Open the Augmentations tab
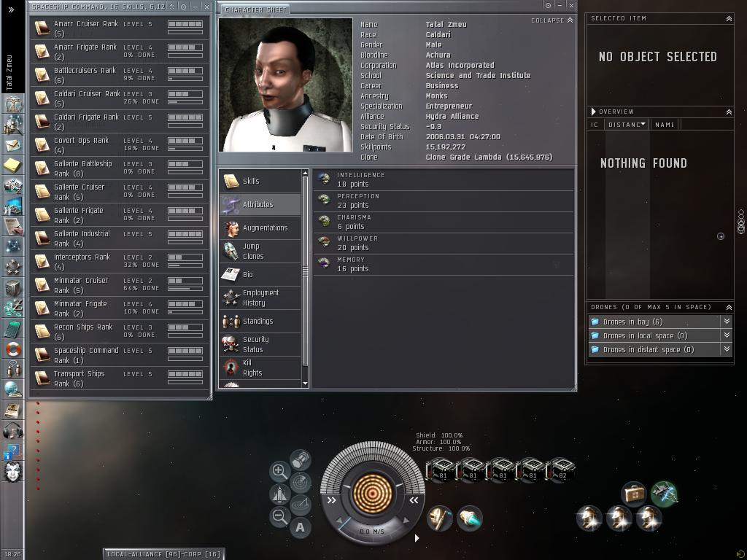This screenshot has height=560, width=747. tap(260, 227)
